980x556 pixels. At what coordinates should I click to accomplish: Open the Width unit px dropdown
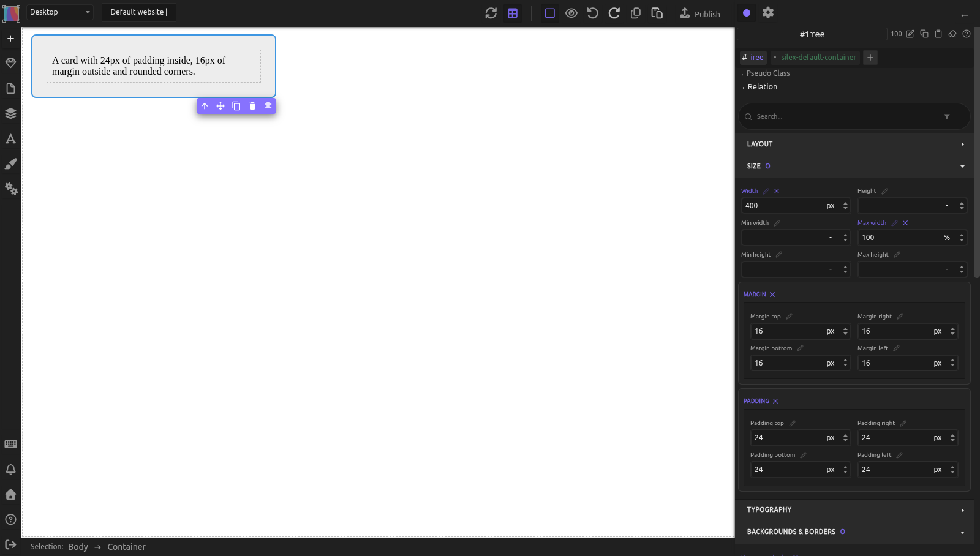(x=831, y=206)
